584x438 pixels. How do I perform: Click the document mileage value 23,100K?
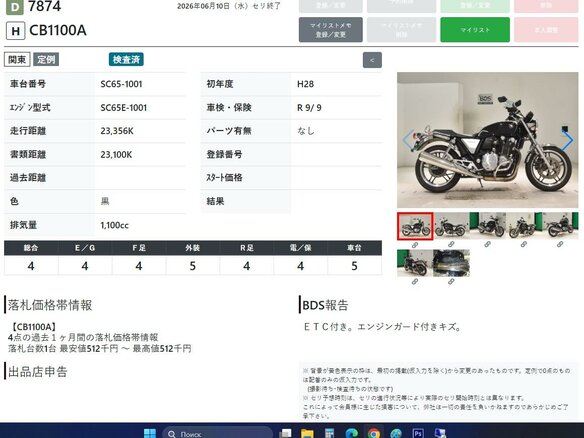coord(116,155)
